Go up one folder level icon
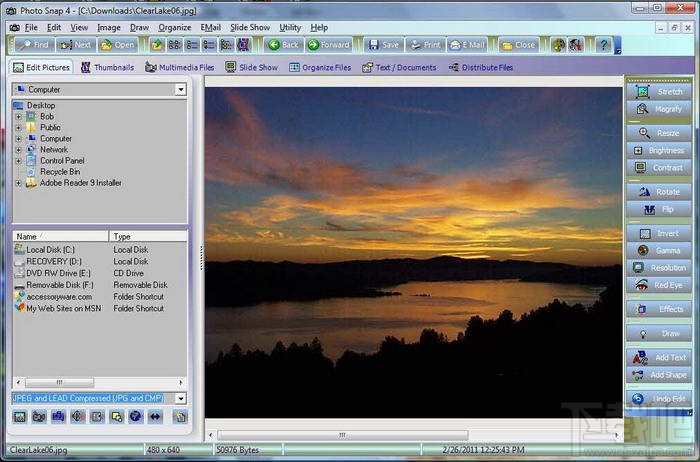This screenshot has height=462, width=700. tap(157, 45)
